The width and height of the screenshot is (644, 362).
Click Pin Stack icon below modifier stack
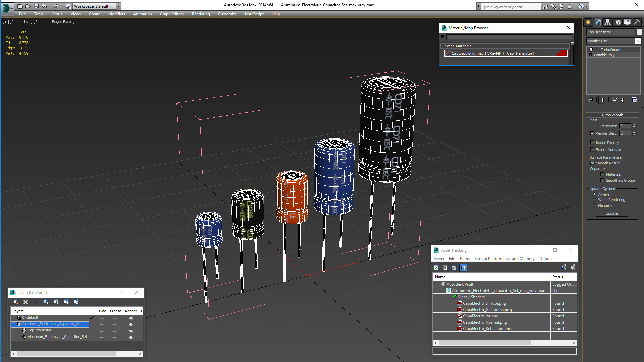pos(591,100)
